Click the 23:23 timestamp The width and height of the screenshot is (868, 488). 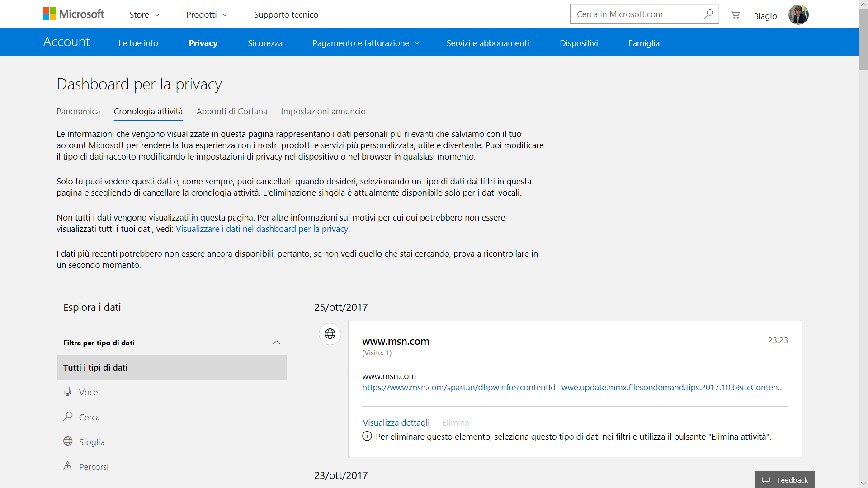(778, 340)
